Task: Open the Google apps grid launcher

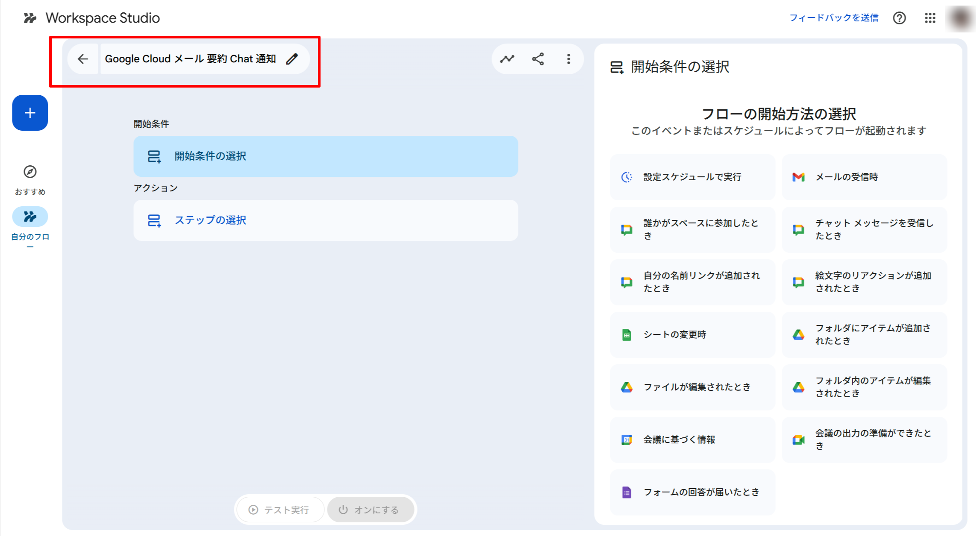Action: pyautogui.click(x=930, y=18)
